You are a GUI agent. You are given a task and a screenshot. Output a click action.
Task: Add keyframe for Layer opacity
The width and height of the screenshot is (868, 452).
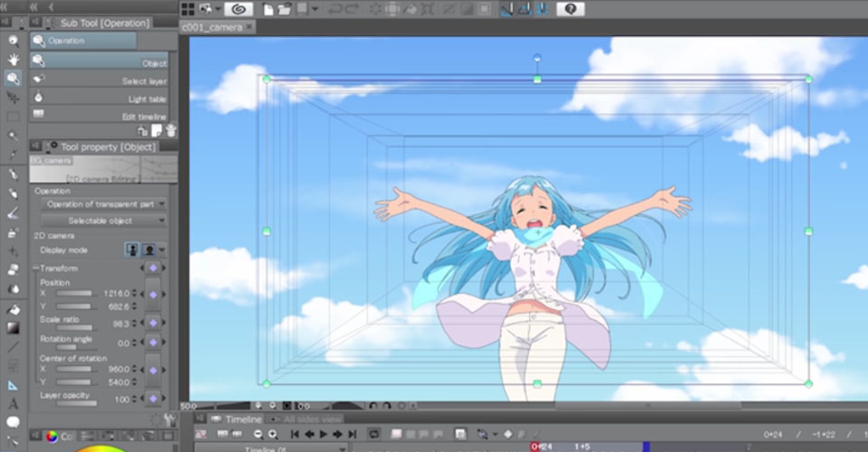coord(154,399)
